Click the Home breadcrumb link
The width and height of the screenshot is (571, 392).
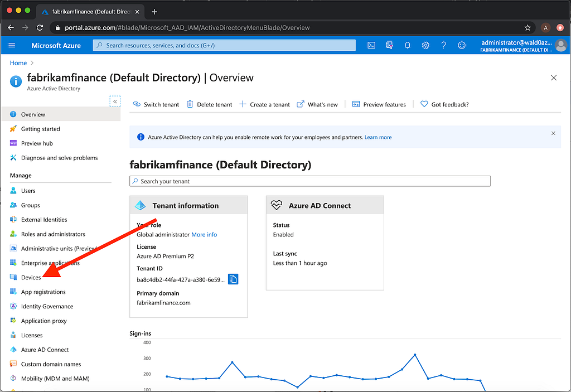click(18, 63)
